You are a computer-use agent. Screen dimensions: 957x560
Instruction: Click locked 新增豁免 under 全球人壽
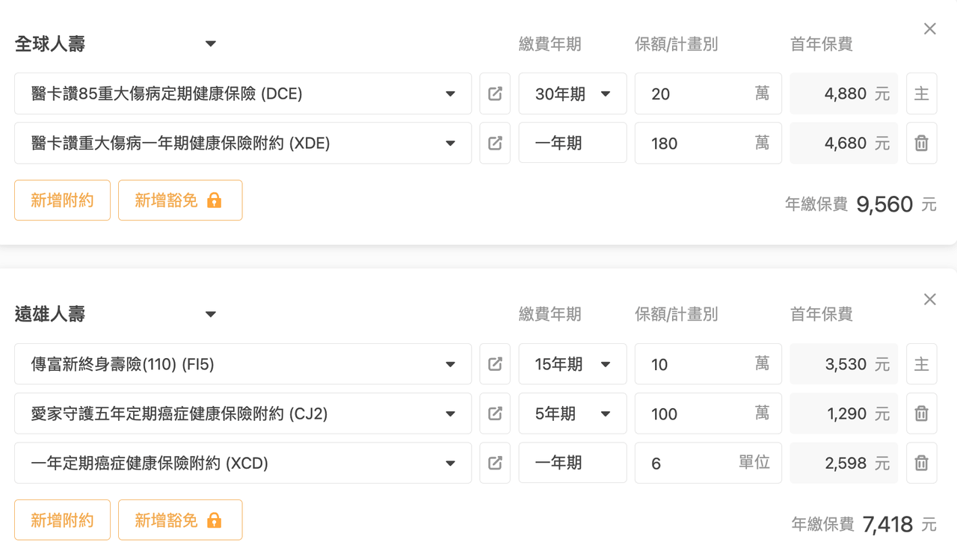(x=179, y=200)
